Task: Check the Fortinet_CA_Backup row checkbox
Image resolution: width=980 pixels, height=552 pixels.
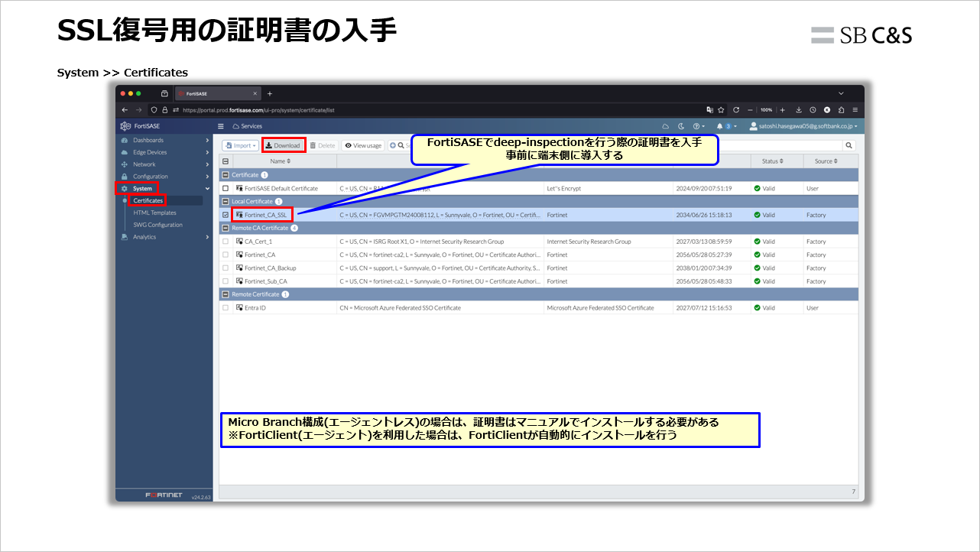Action: pos(226,268)
